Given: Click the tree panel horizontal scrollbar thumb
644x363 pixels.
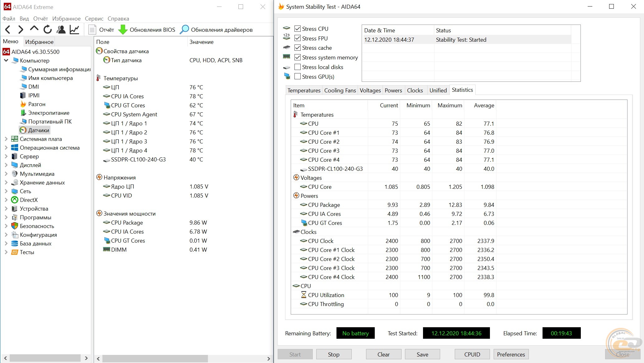Looking at the screenshot, I should 45,358.
